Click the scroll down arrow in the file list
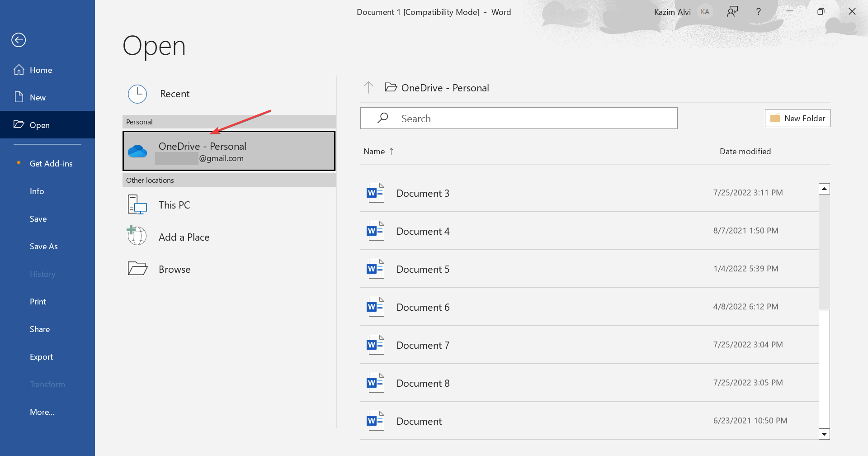The width and height of the screenshot is (868, 456). (x=824, y=434)
